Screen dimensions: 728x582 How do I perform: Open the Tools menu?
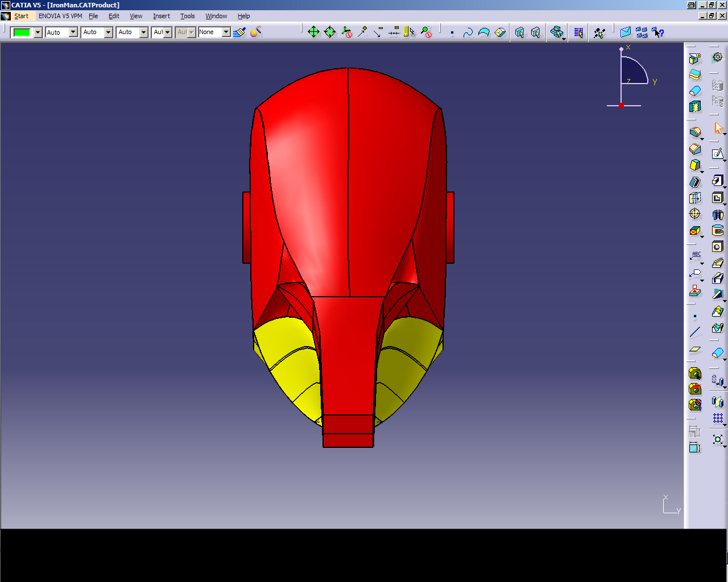pos(188,16)
